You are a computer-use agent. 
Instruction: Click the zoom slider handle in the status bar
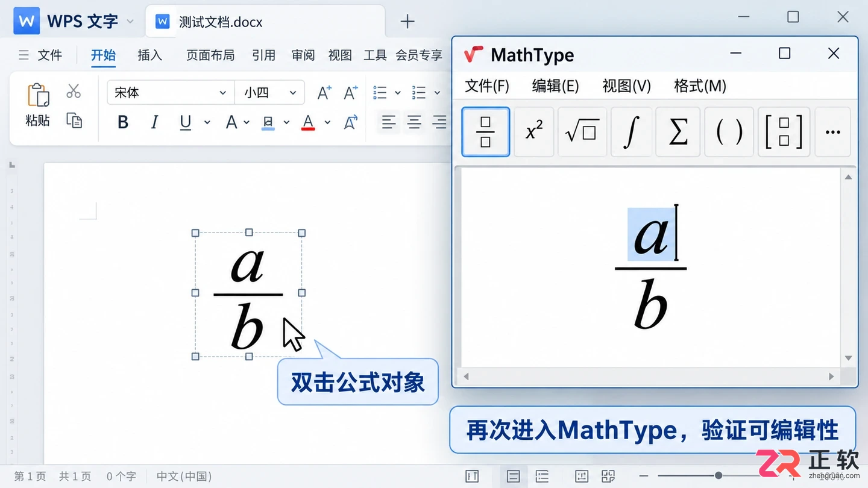coord(719,476)
